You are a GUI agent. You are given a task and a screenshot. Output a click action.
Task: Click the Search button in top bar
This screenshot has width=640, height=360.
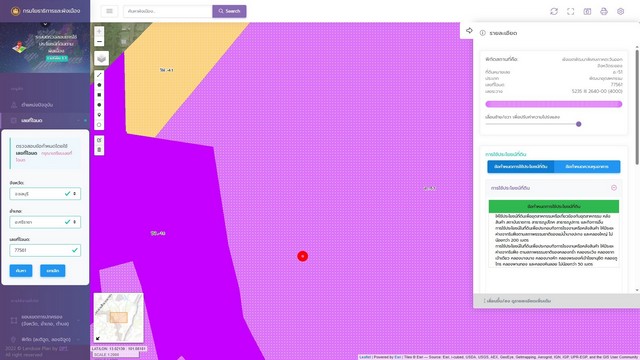[229, 11]
